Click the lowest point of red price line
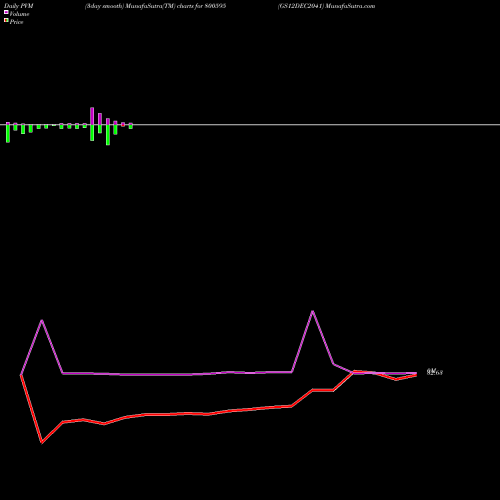The width and height of the screenshot is (500, 500). coord(42,443)
